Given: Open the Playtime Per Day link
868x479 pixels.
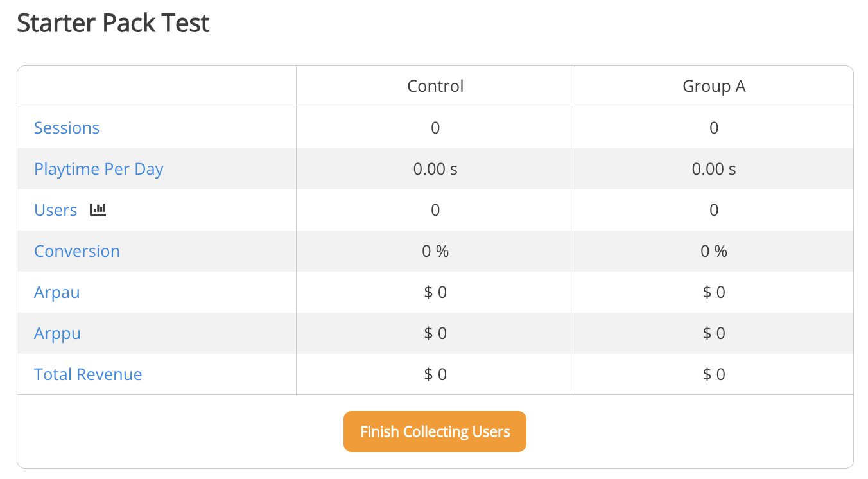Looking at the screenshot, I should pyautogui.click(x=99, y=169).
